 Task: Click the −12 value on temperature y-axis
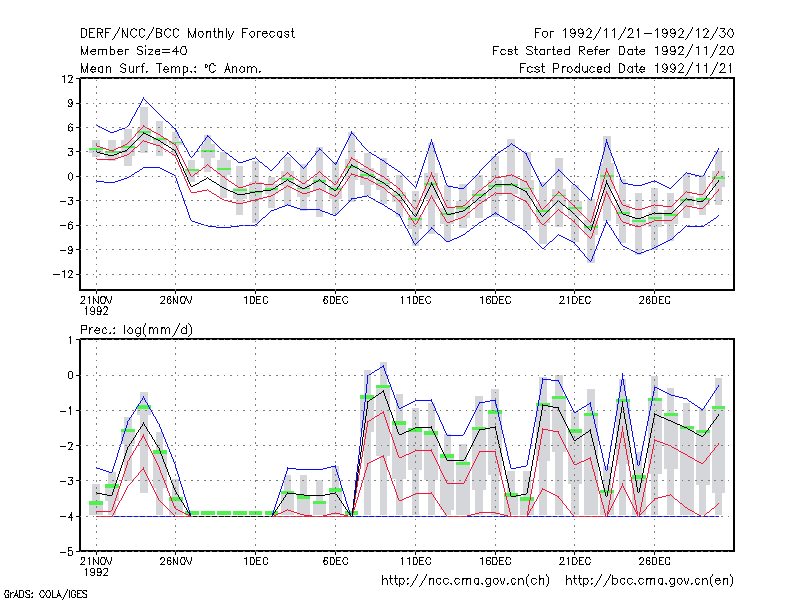[x=63, y=274]
